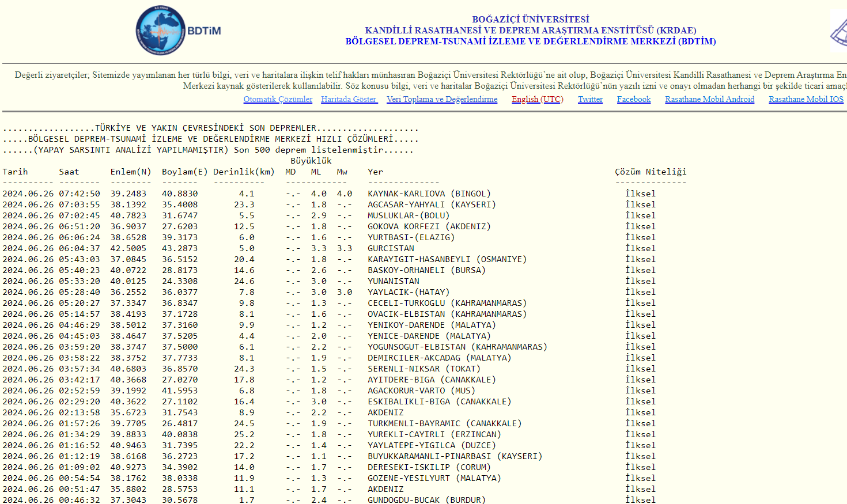Click the OVACIK-ELBISTAN (KAHRAMANMARAS) location
847x504 pixels.
click(x=447, y=314)
